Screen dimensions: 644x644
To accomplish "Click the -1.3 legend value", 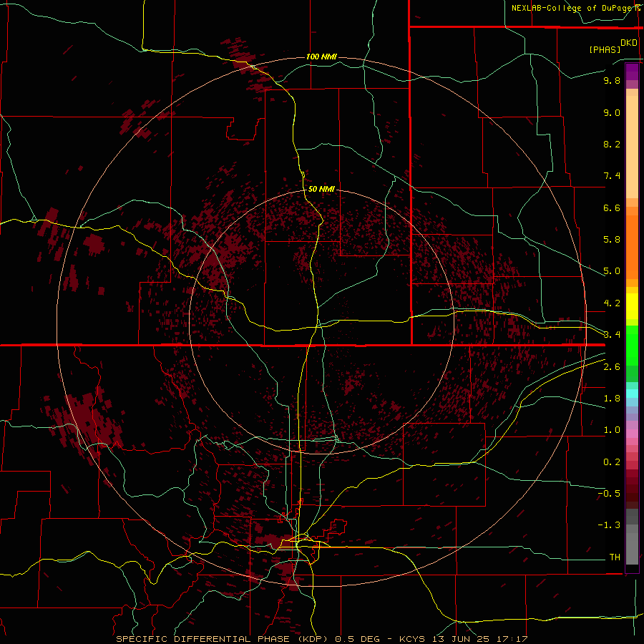I will (x=609, y=525).
